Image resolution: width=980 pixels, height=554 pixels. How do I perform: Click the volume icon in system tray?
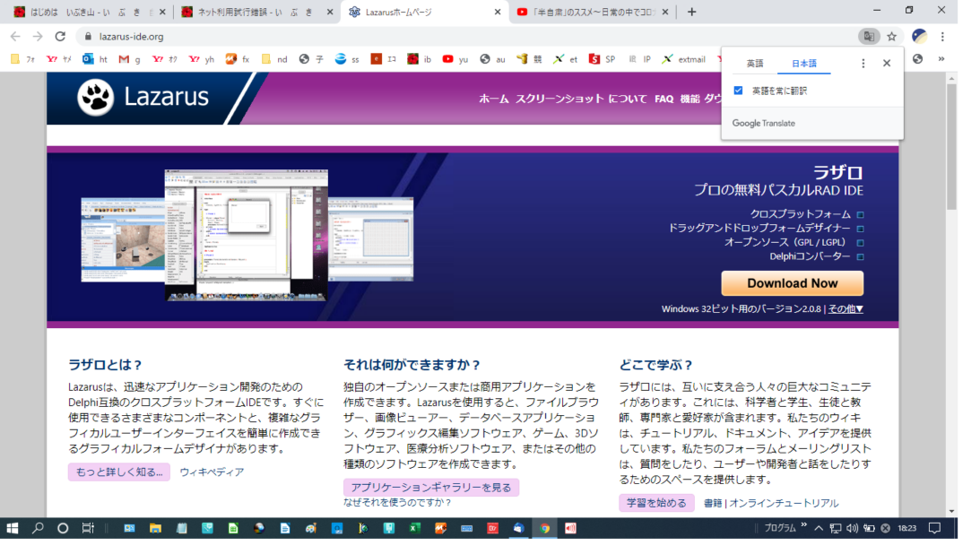pos(852,528)
